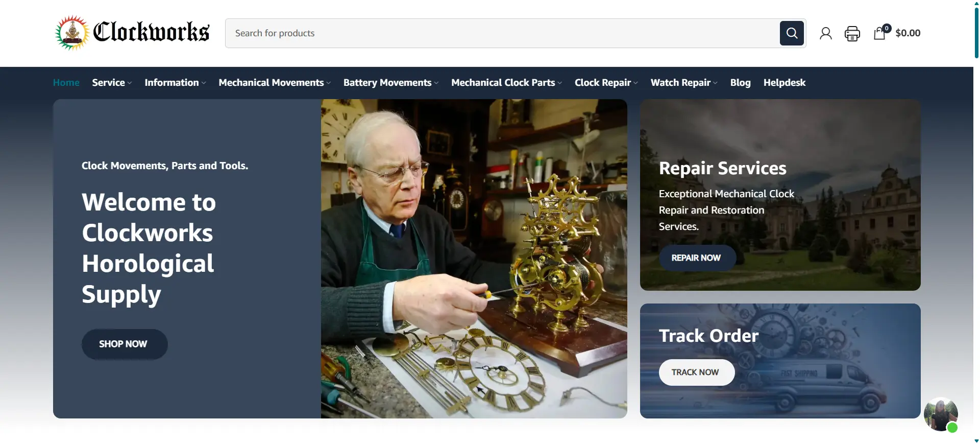980x444 pixels.
Task: Open the user account icon
Action: [825, 33]
